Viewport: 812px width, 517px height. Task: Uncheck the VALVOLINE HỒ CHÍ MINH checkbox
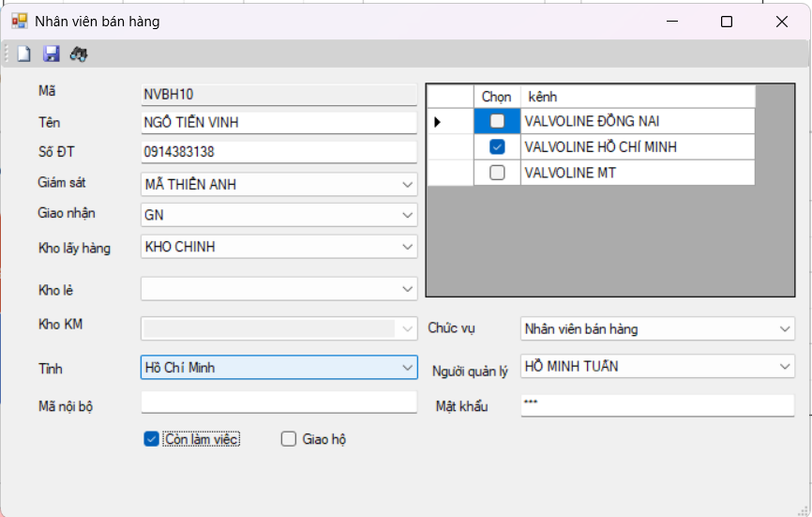pos(497,147)
